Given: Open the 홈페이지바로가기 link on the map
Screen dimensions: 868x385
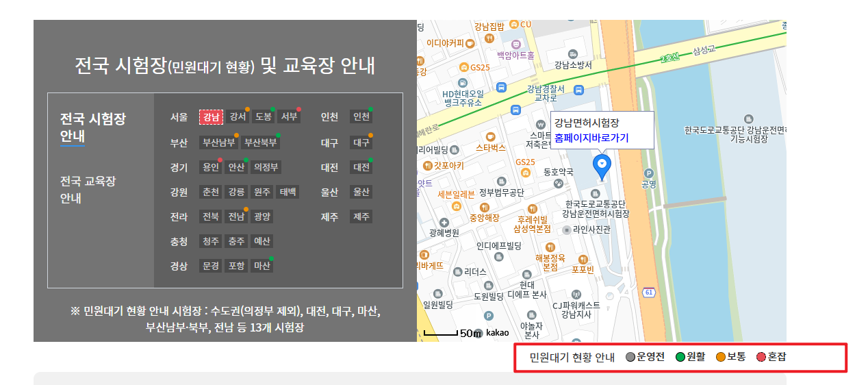Looking at the screenshot, I should coord(591,138).
